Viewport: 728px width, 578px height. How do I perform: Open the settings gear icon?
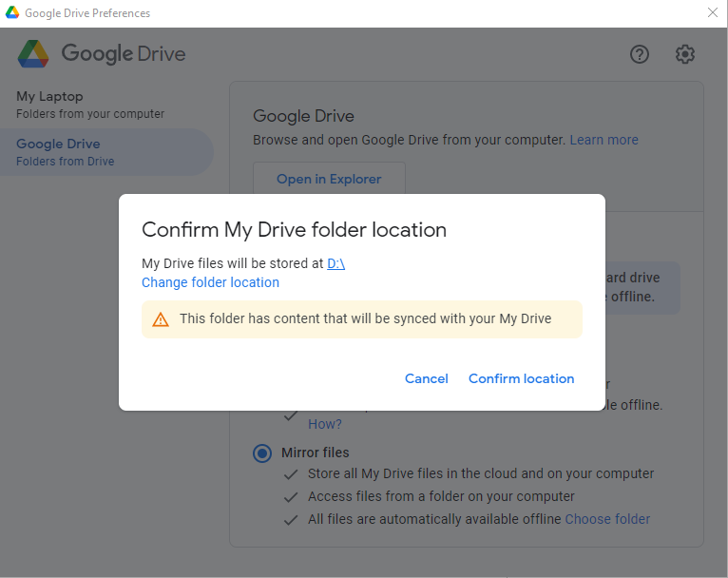click(x=685, y=54)
